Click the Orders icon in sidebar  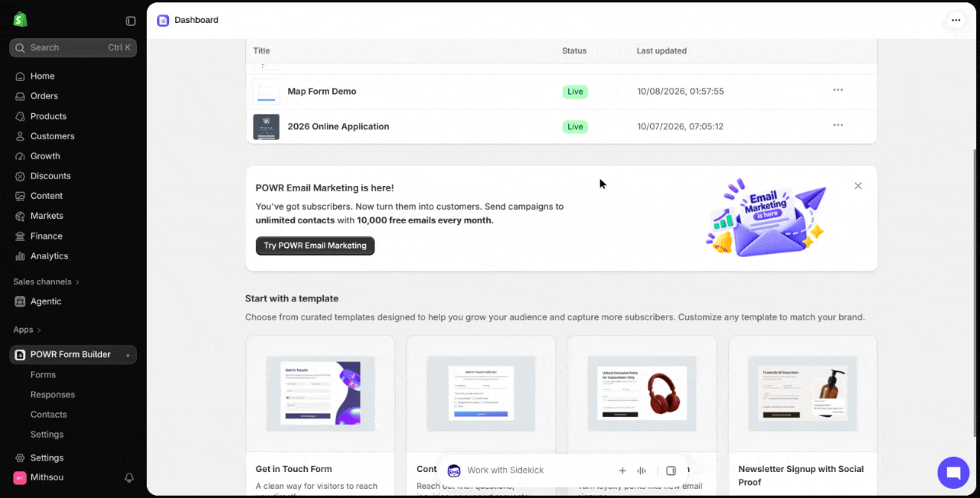pos(20,96)
